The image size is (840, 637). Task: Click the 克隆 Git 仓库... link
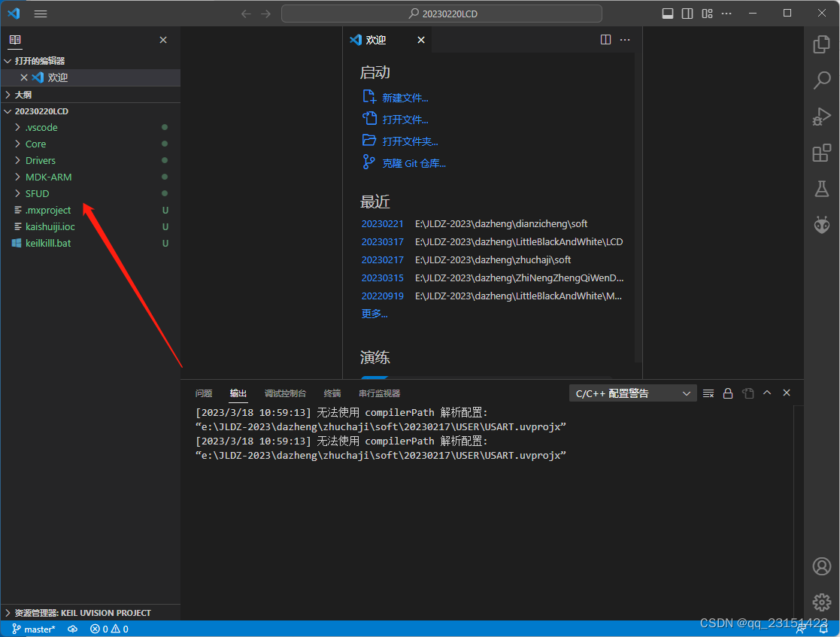coord(414,163)
